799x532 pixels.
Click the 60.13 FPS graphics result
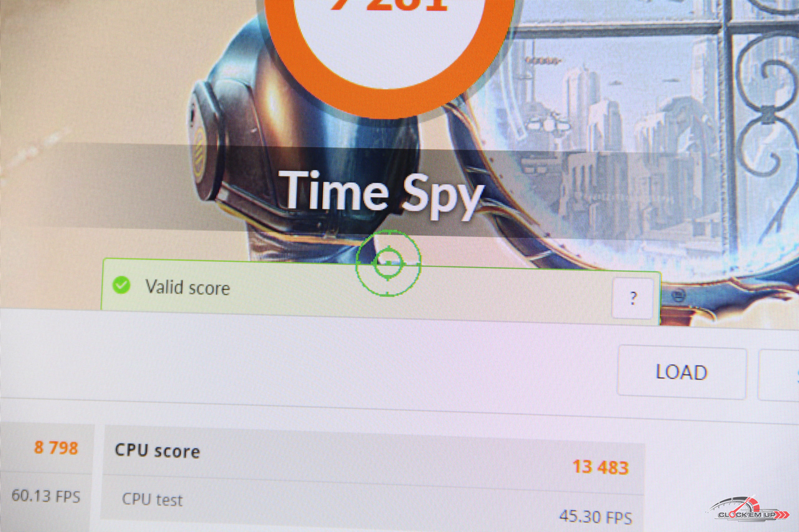click(46, 496)
